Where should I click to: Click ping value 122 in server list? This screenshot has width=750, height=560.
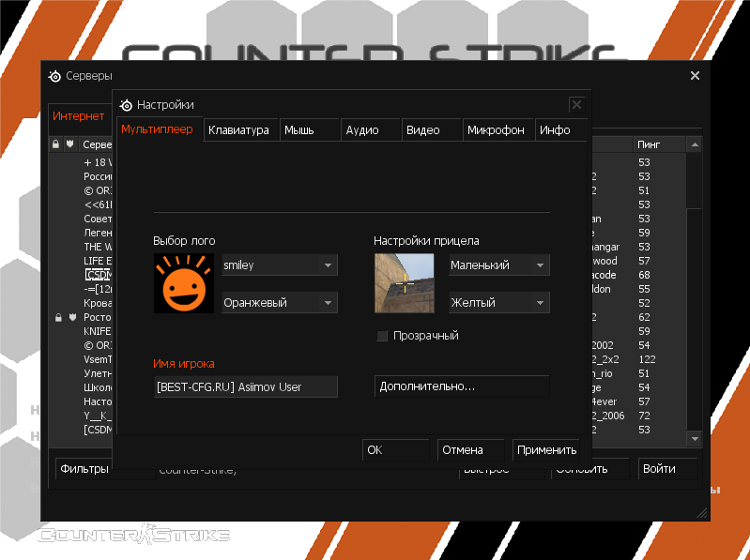pyautogui.click(x=647, y=359)
